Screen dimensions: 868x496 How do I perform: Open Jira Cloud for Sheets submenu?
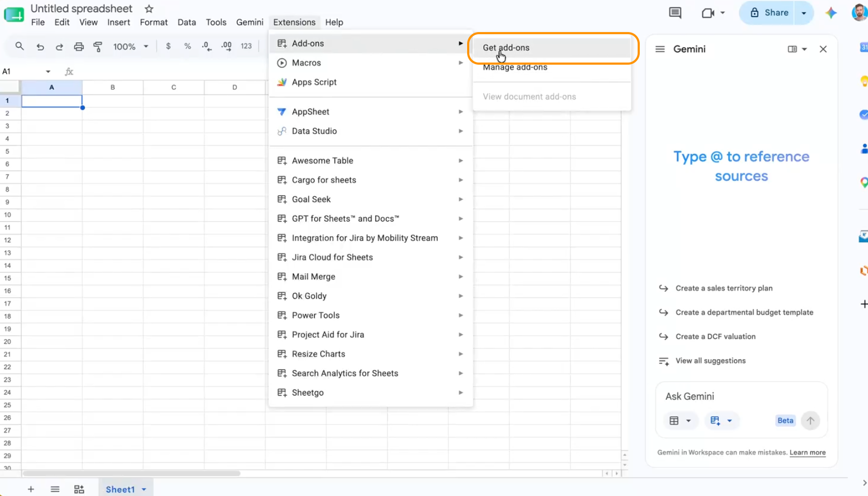pos(371,258)
